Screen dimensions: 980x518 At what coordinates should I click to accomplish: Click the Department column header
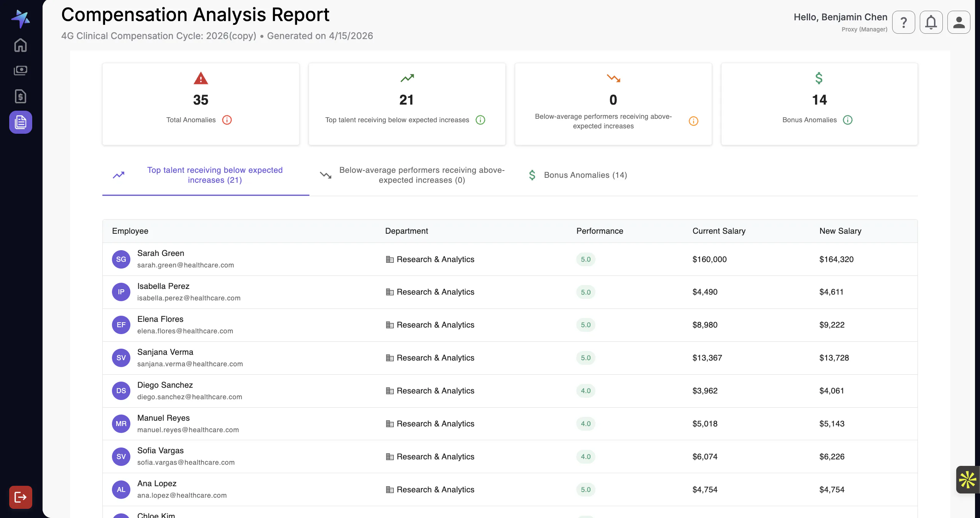pyautogui.click(x=406, y=231)
